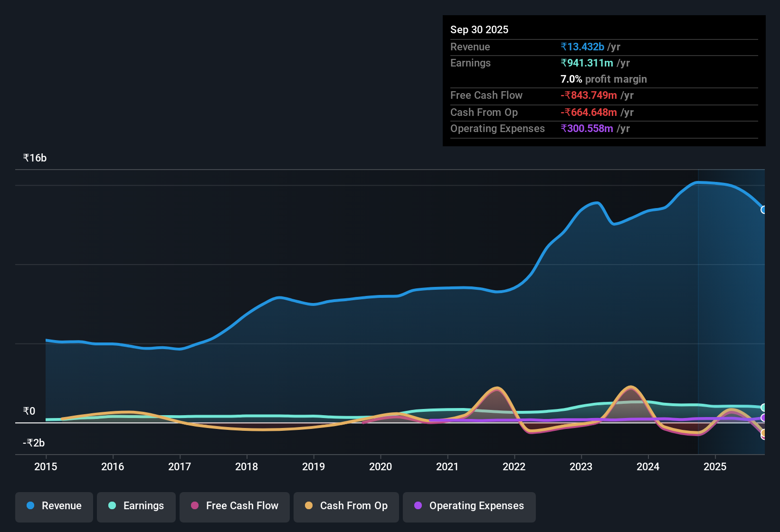Image resolution: width=780 pixels, height=532 pixels.
Task: Select the Earnings endpoint marker on the chart
Action: (x=763, y=408)
